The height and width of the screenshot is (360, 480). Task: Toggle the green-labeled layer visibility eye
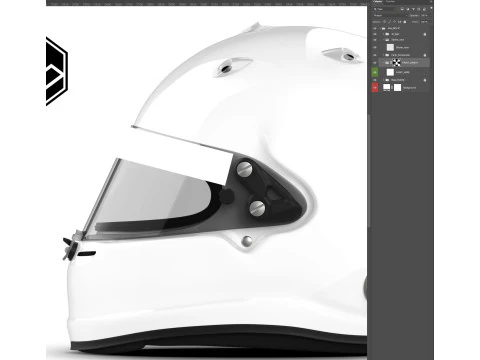click(375, 72)
